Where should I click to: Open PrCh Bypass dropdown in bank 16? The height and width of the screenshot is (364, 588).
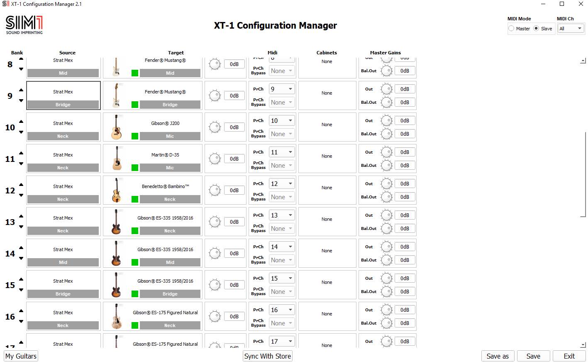[x=282, y=323]
